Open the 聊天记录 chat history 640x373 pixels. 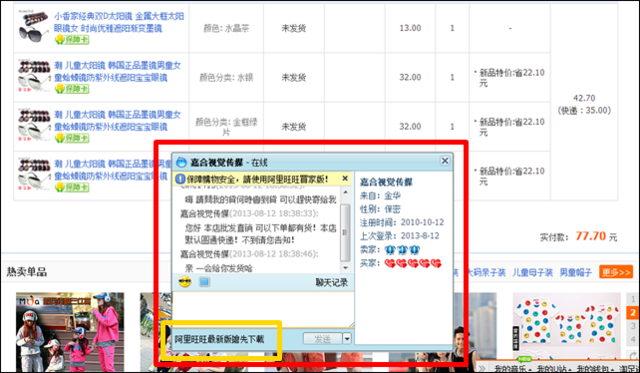(x=331, y=282)
